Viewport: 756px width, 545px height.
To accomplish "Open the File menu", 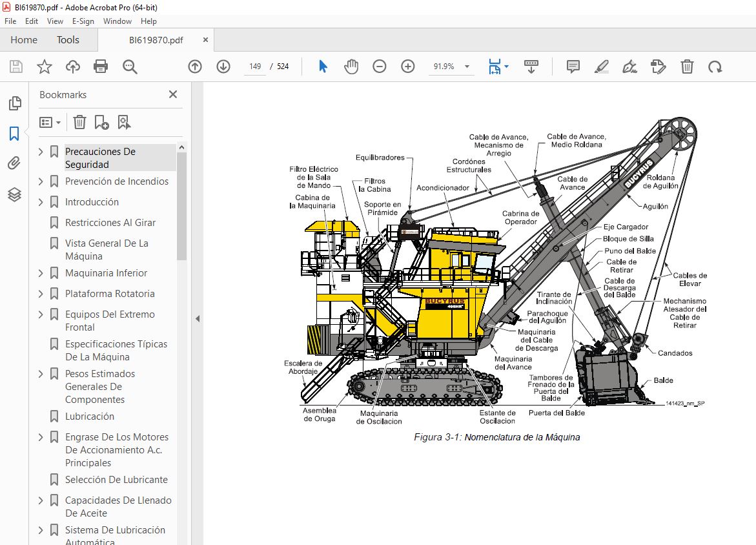I will click(10, 21).
